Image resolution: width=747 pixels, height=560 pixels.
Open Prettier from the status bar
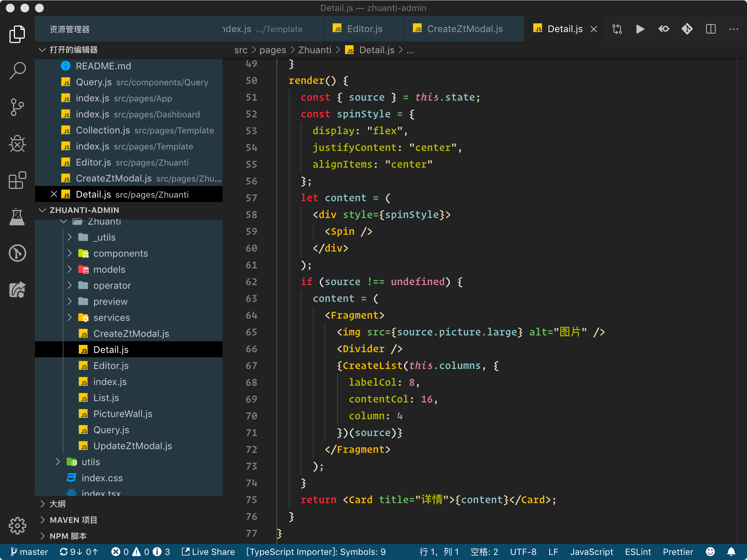678,552
